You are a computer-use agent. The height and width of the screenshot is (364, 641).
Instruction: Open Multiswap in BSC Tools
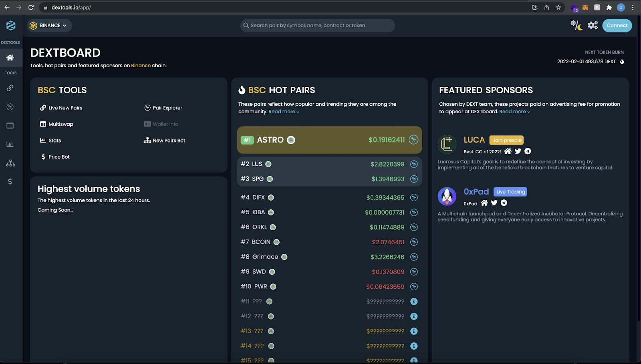56,124
